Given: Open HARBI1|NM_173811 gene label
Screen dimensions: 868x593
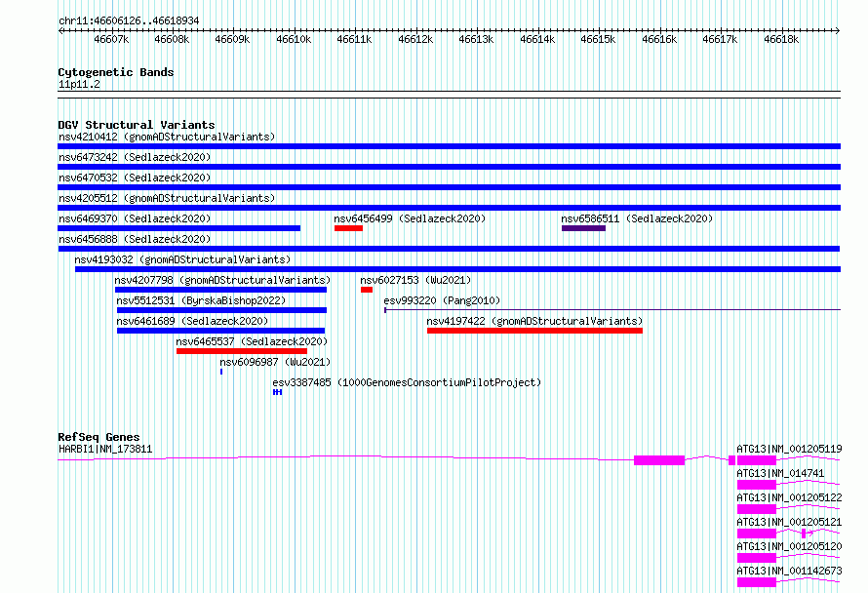Looking at the screenshot, I should click(105, 449).
